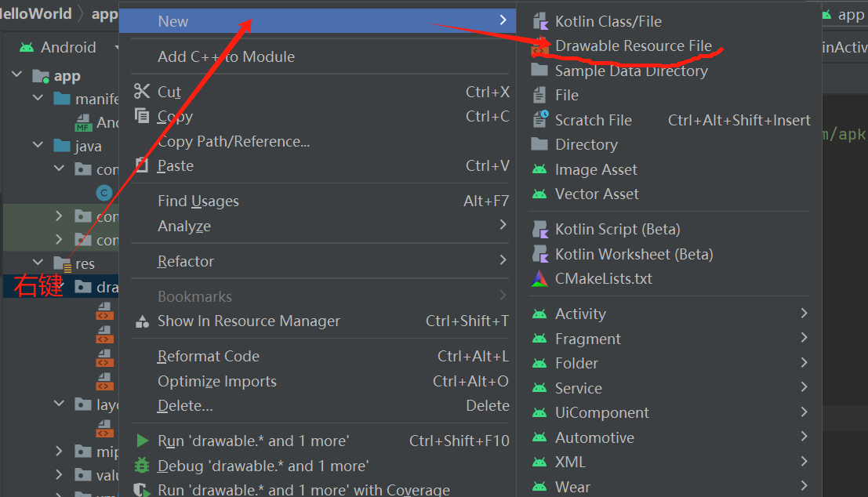This screenshot has height=497, width=868.
Task: Click the Sample Data Directory folder icon
Action: (539, 70)
